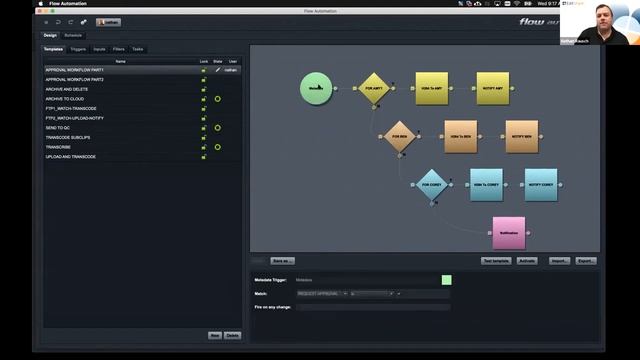640x360 pixels.
Task: Select the orange NOTIFY BEN task node
Action: (x=522, y=136)
